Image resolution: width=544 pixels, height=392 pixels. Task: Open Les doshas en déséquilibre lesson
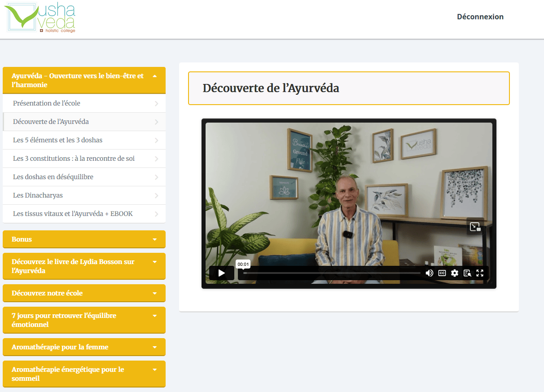53,177
